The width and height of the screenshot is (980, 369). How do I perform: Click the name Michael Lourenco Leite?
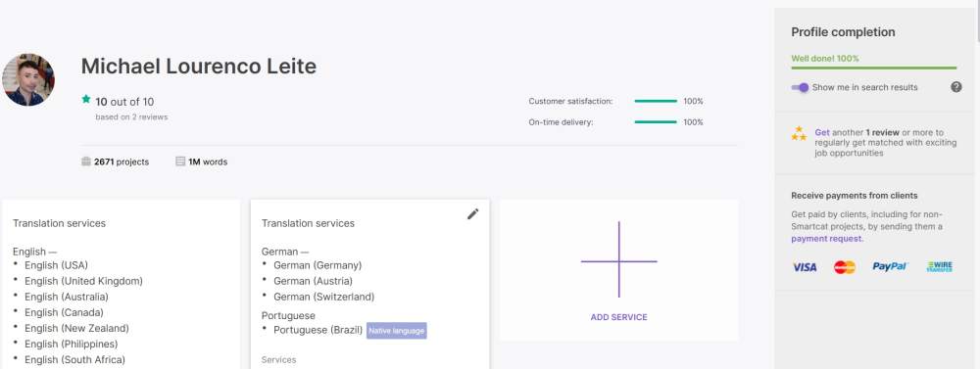click(x=199, y=66)
